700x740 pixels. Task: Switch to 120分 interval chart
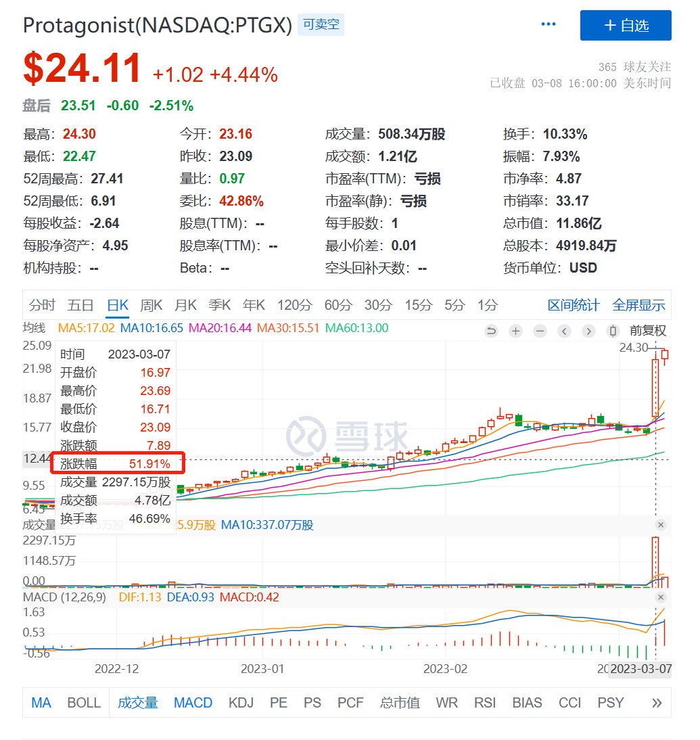point(294,305)
